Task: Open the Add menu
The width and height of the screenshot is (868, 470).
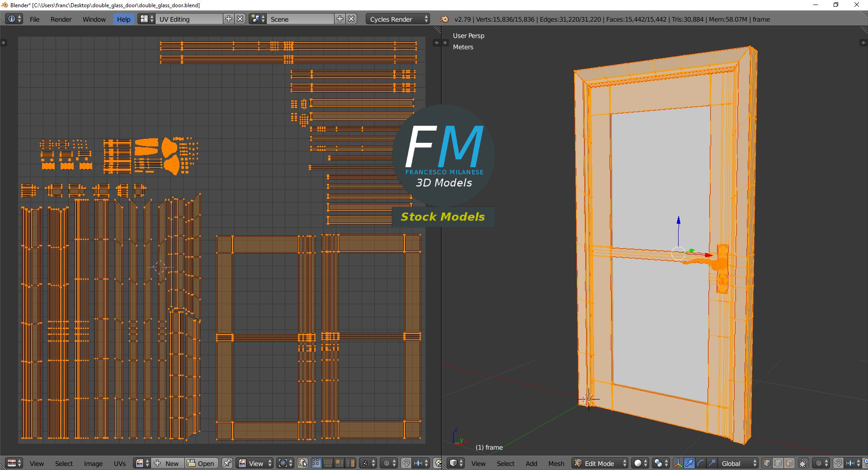Action: coord(531,463)
